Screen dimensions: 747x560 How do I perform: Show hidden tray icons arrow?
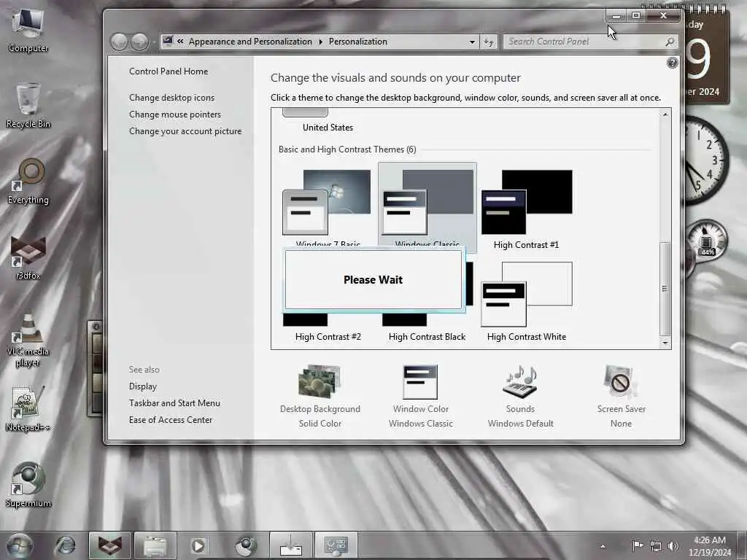pos(603,546)
